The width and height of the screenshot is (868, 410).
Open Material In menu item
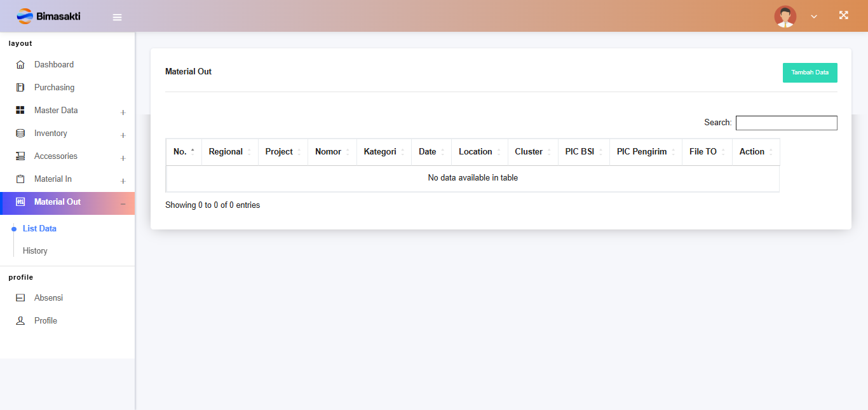click(53, 179)
